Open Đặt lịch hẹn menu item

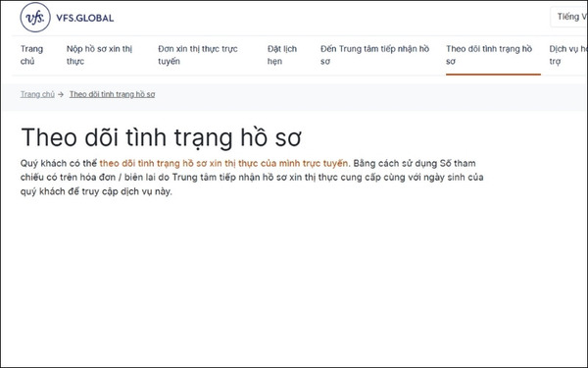(x=282, y=55)
